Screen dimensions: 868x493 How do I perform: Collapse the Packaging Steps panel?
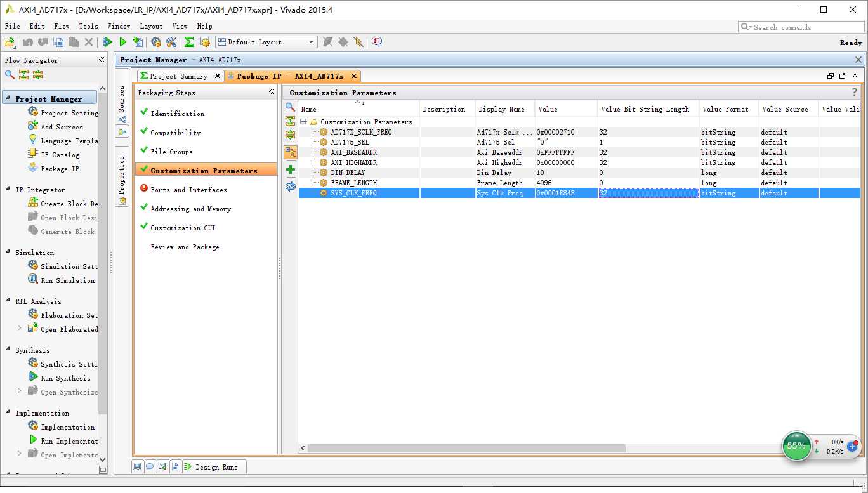click(x=272, y=92)
